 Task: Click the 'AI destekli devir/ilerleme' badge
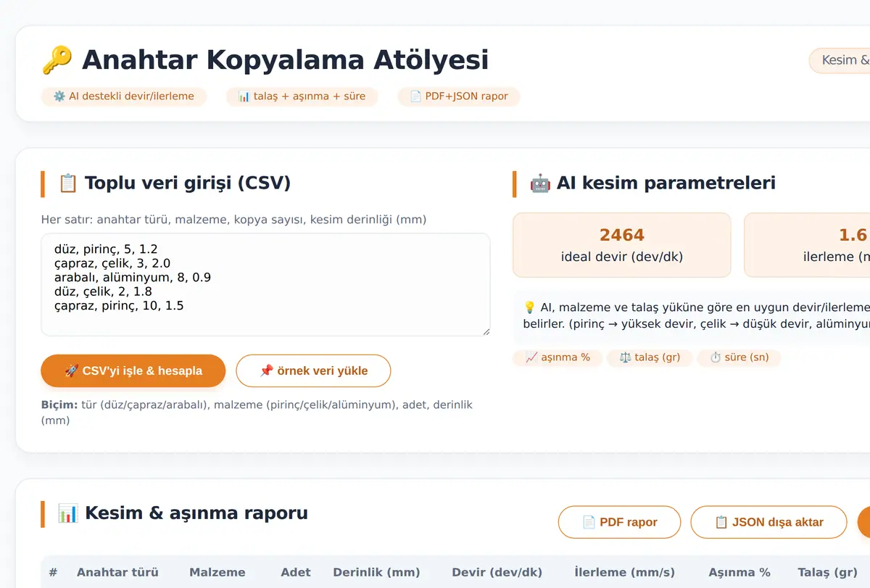(x=124, y=96)
